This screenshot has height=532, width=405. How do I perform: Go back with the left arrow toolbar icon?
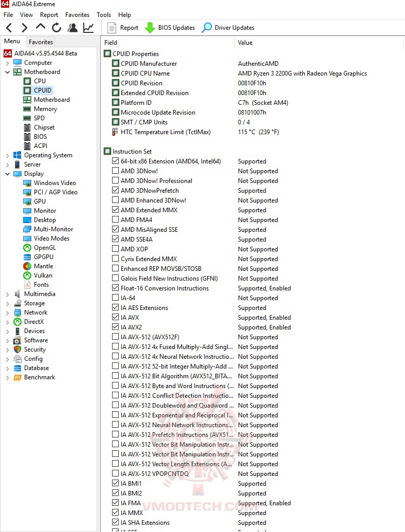point(9,27)
